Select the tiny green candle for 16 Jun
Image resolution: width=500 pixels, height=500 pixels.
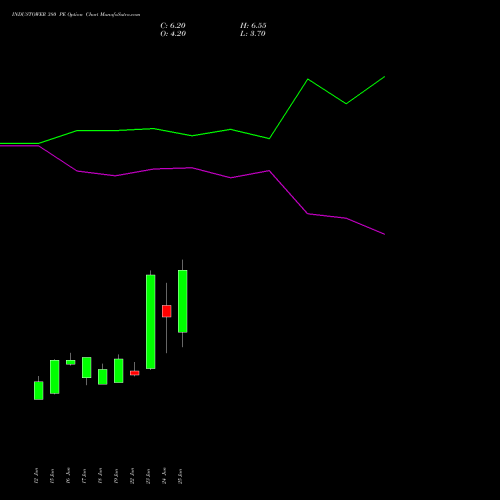(x=71, y=362)
